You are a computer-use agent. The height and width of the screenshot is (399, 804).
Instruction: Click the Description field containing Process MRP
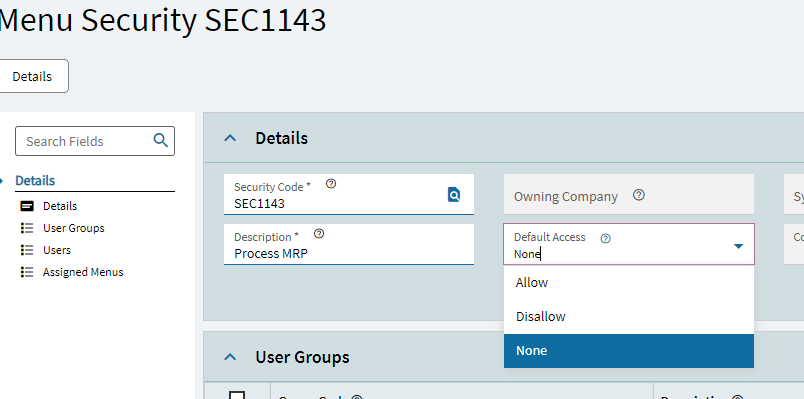349,245
